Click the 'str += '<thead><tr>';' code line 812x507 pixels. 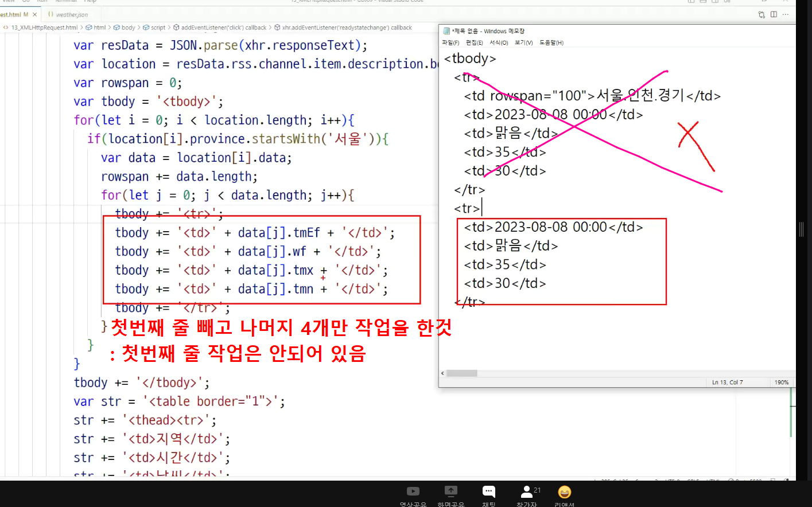(x=145, y=420)
